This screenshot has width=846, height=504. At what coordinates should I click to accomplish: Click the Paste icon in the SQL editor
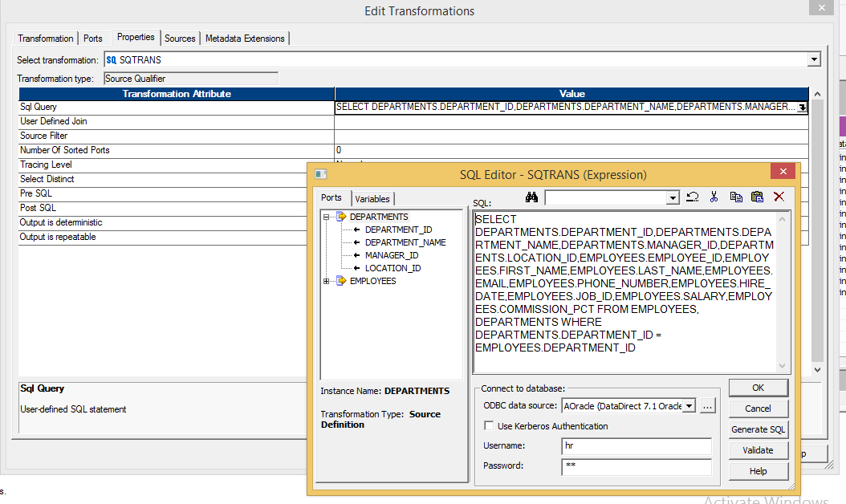point(756,197)
